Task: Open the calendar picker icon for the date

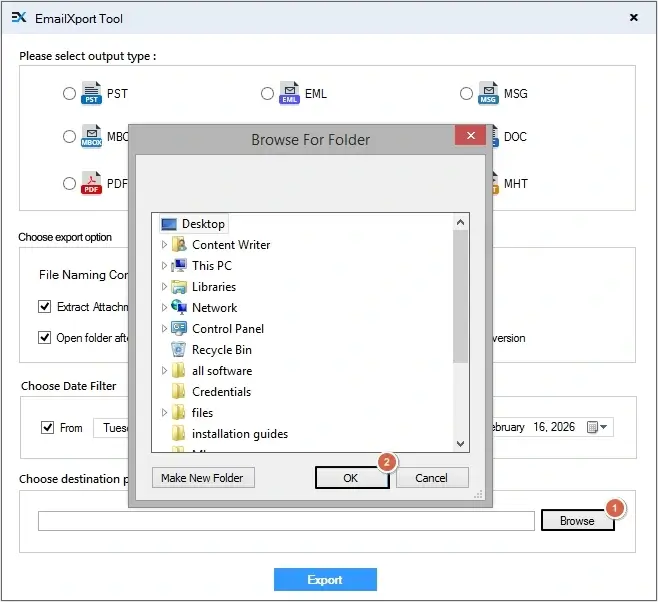Action: (592, 427)
